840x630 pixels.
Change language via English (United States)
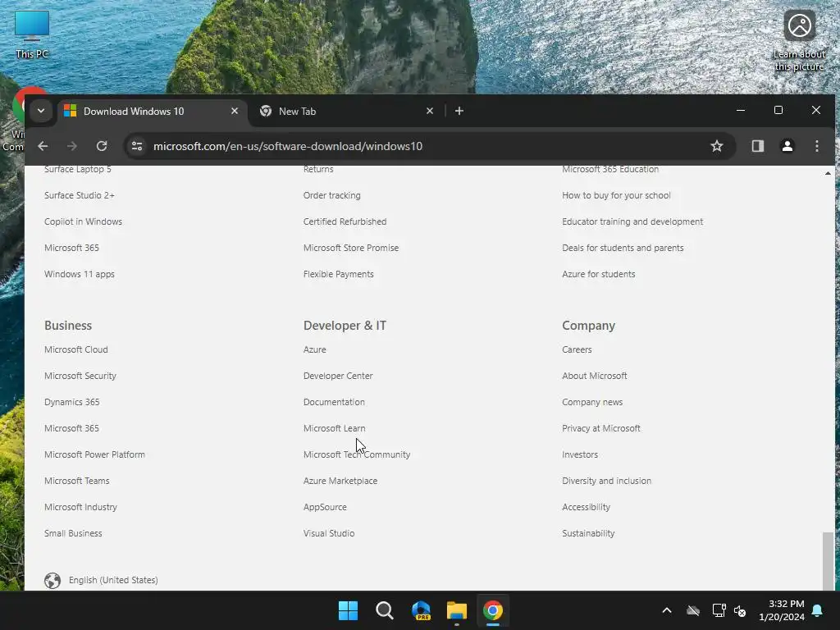click(x=113, y=580)
